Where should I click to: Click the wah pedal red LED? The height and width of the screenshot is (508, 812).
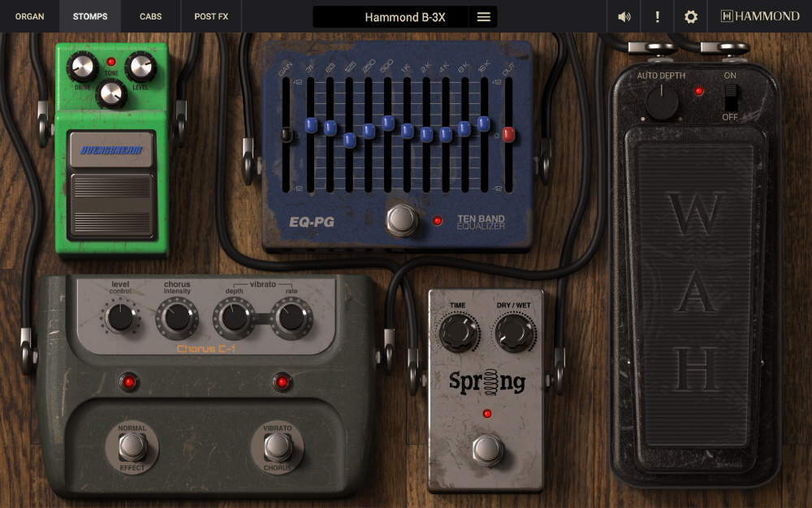tap(699, 91)
